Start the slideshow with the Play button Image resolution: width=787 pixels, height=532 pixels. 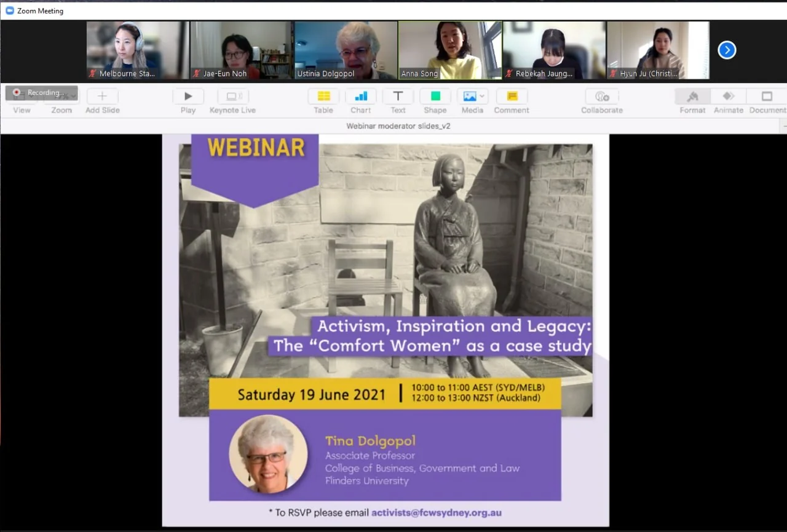(188, 96)
